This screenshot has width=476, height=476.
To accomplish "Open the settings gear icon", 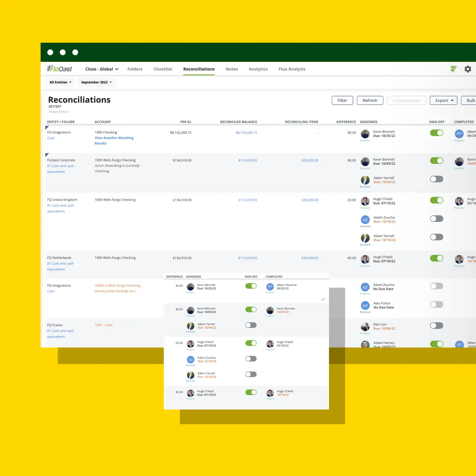I will pyautogui.click(x=468, y=69).
